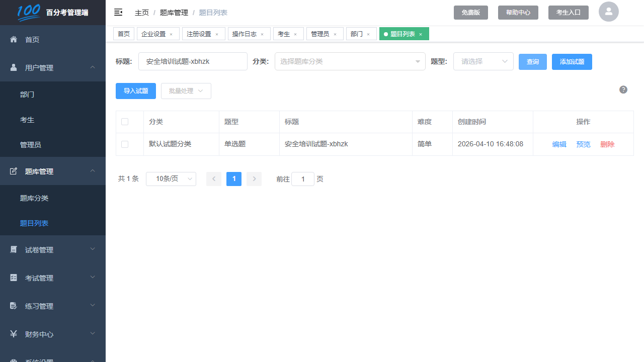
Task: Close the 管理员 tab
Action: click(x=335, y=34)
